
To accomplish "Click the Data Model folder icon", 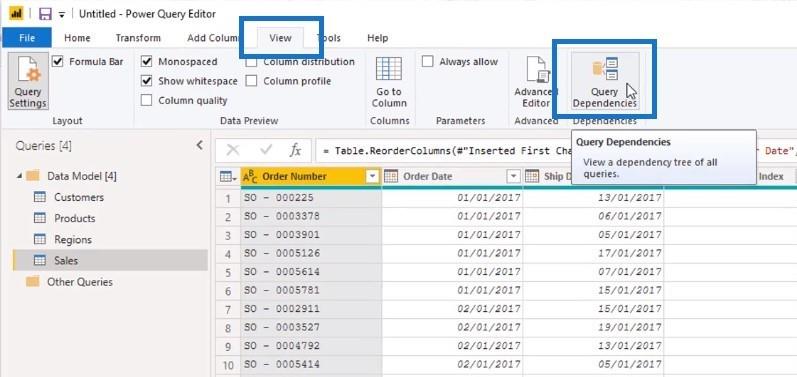I will 33,176.
